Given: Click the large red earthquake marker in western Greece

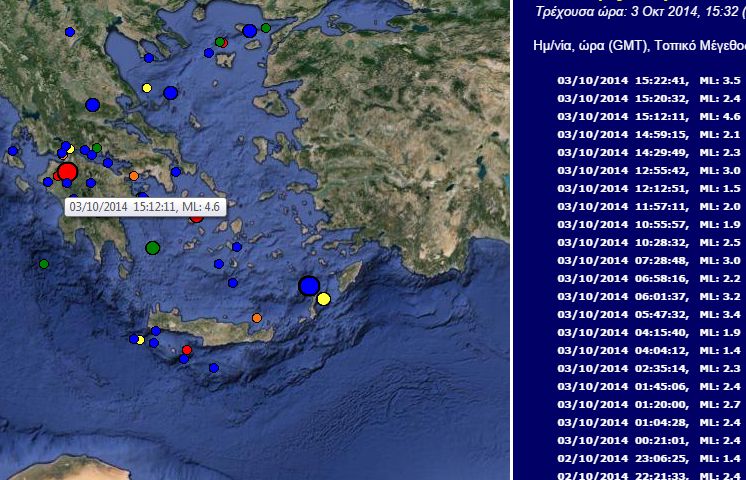Looking at the screenshot, I should point(67,172).
